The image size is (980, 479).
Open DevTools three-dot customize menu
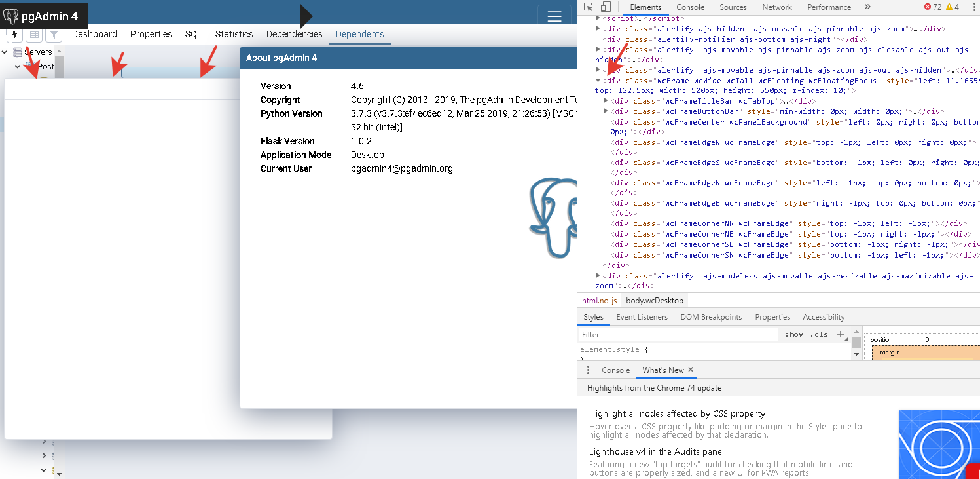click(x=974, y=7)
